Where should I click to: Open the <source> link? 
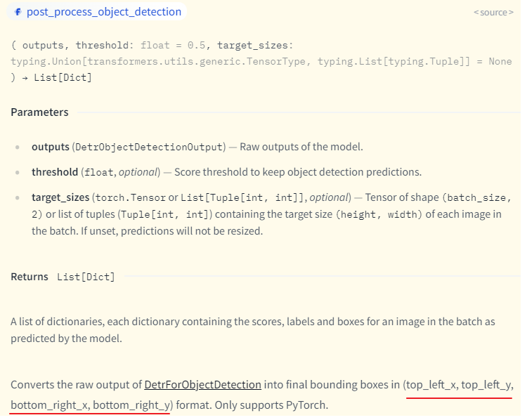coord(493,13)
